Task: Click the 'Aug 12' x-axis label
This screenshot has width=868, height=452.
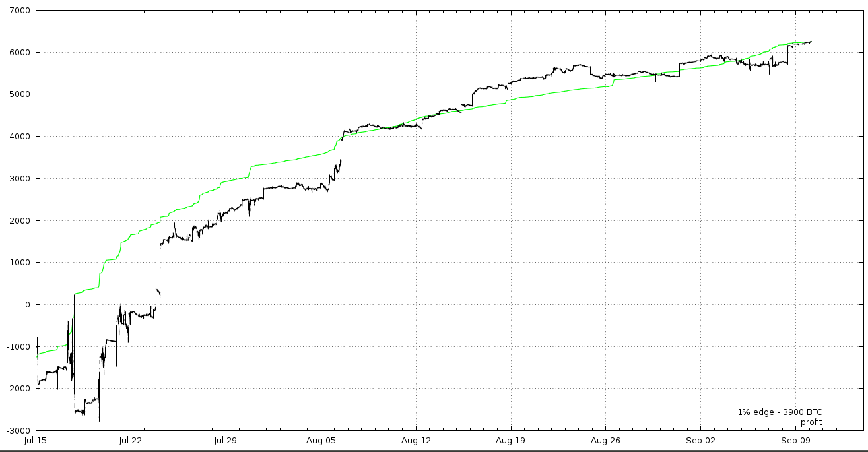Action: (x=416, y=439)
